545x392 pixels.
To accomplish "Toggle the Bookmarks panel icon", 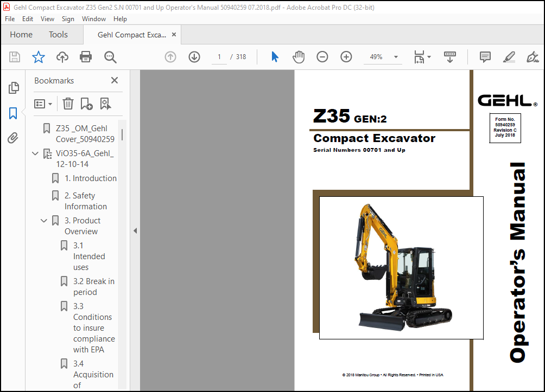I will 13,113.
